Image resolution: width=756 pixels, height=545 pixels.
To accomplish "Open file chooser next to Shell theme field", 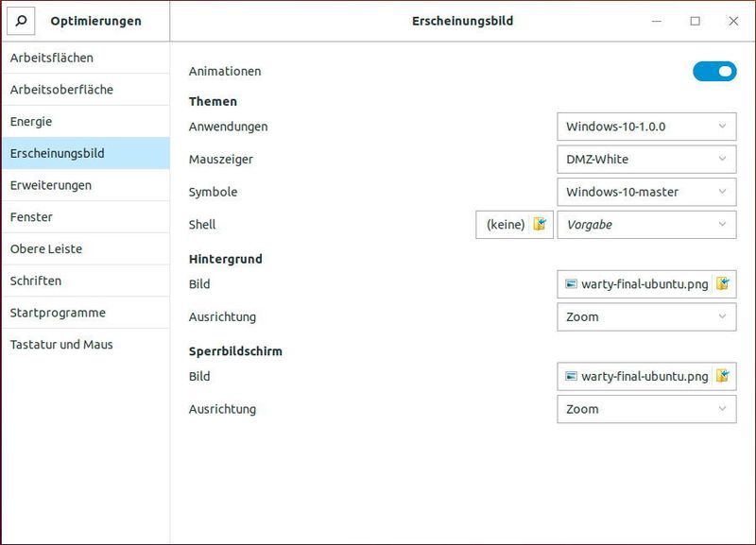I will click(x=542, y=225).
